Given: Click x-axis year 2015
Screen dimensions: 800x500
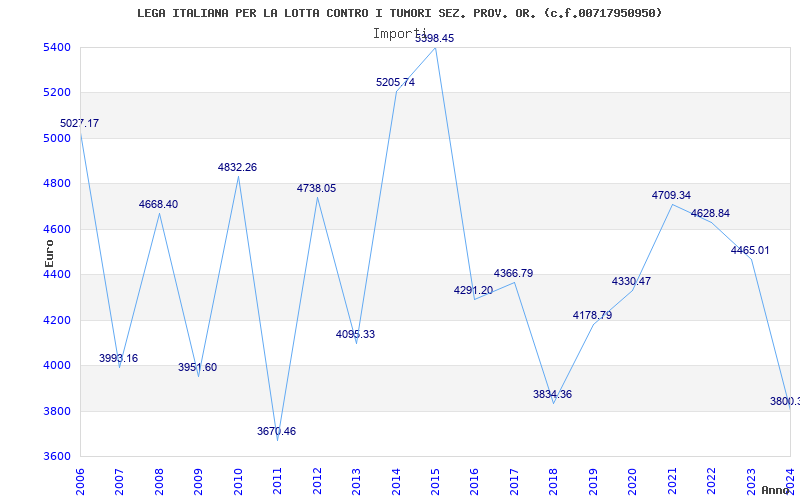Looking at the screenshot, I should pyautogui.click(x=435, y=481).
